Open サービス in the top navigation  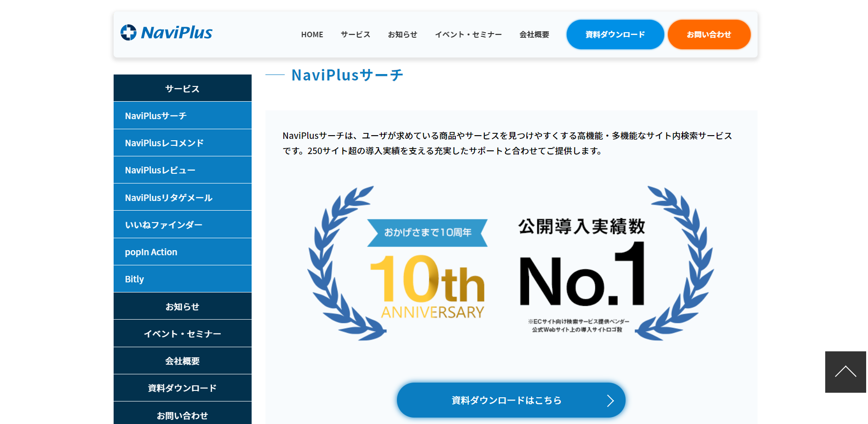coord(355,34)
